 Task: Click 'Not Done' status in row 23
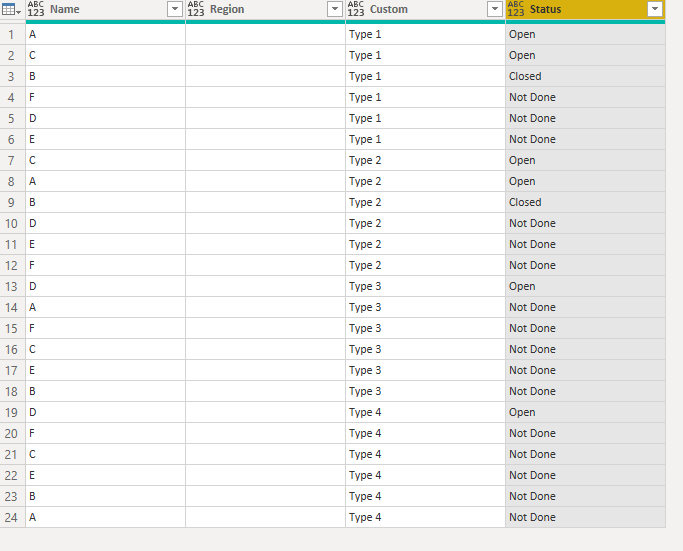(585, 496)
